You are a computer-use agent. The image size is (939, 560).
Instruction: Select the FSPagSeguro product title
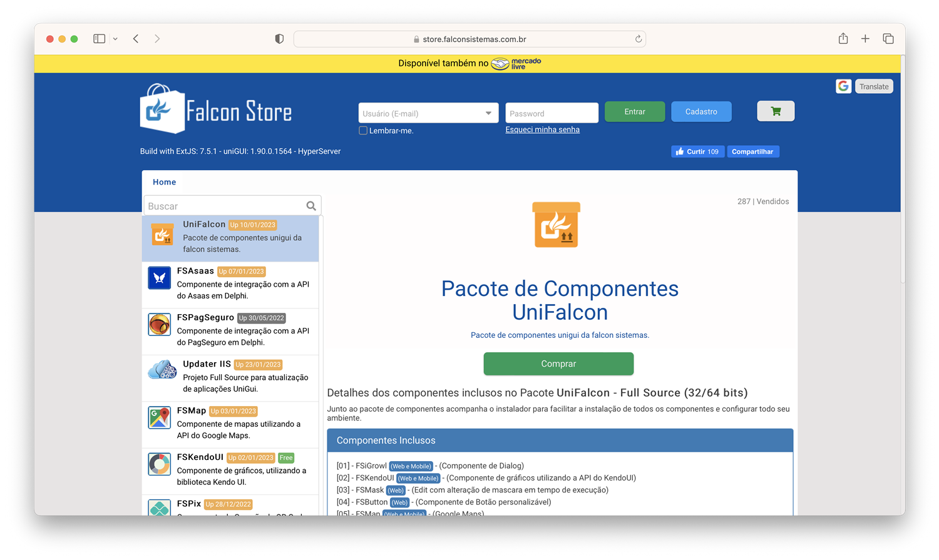205,317
